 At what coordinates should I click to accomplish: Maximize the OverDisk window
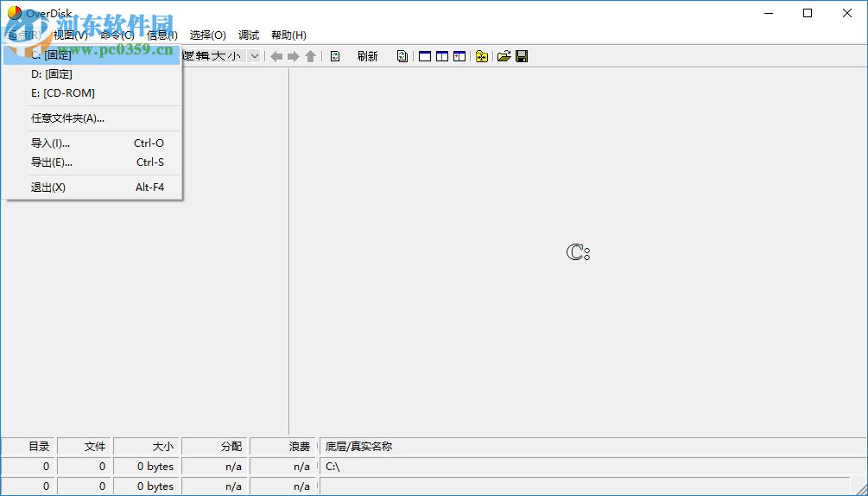pyautogui.click(x=808, y=13)
